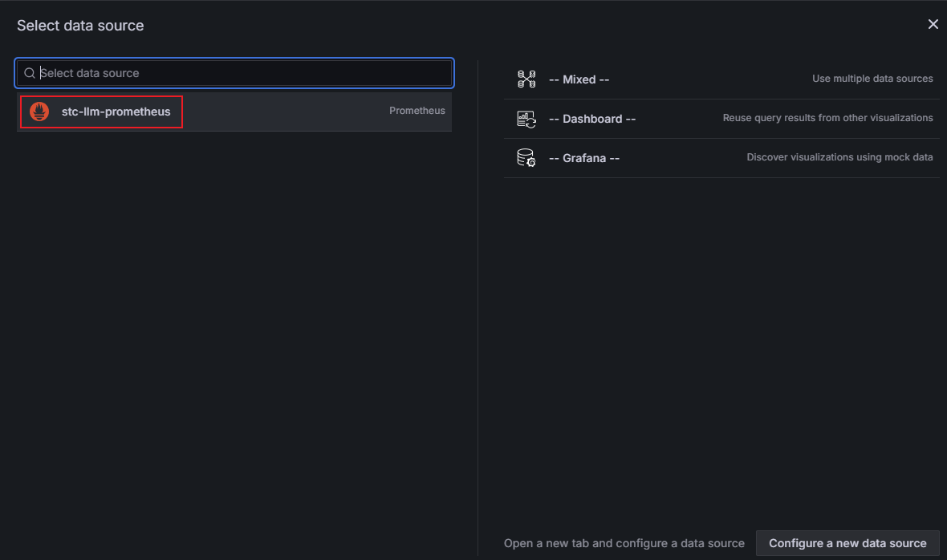Select the stc-llm-prometheus data source
The width and height of the screenshot is (947, 560).
116,112
